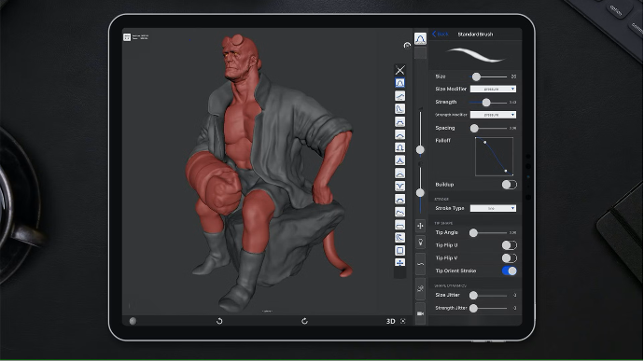Select the standard brush at top of brush list
644x361 pixels.
399,83
